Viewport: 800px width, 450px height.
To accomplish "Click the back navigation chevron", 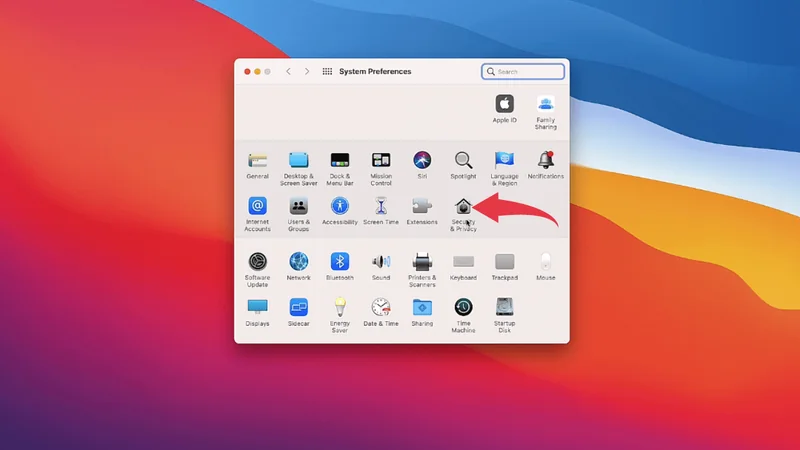I will [x=289, y=72].
